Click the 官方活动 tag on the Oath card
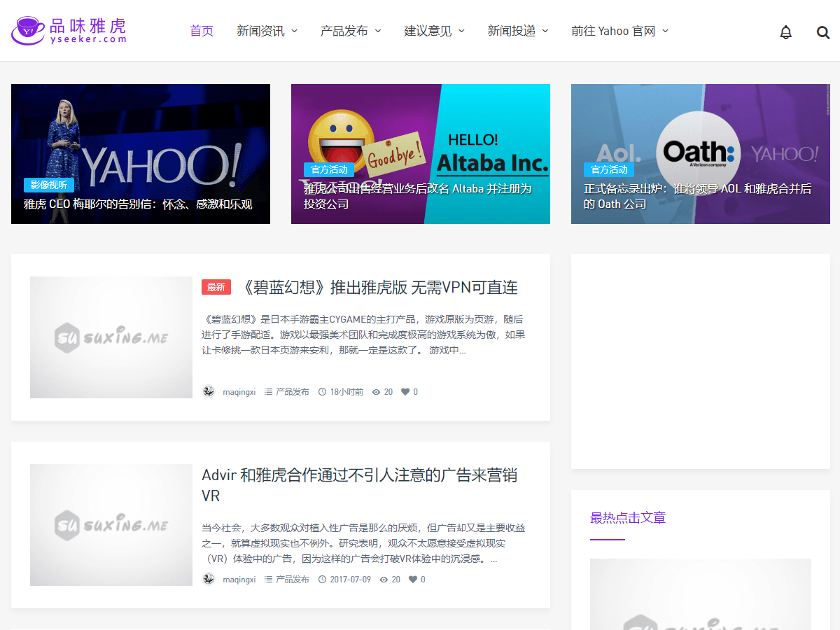Image resolution: width=840 pixels, height=630 pixels. click(x=609, y=169)
